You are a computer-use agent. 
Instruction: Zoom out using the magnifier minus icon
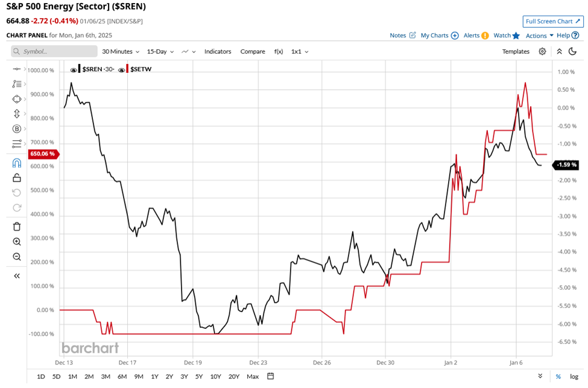pos(17,257)
